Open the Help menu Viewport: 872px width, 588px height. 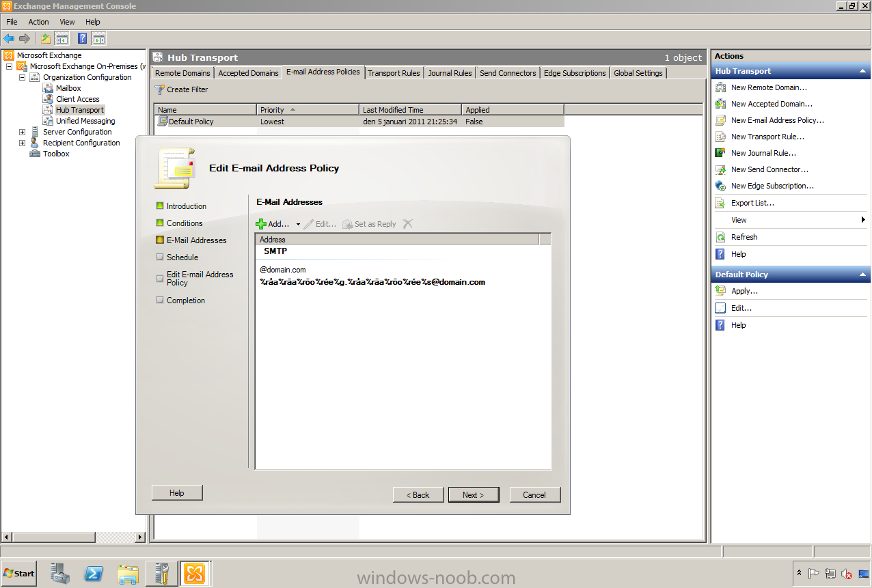pos(92,22)
